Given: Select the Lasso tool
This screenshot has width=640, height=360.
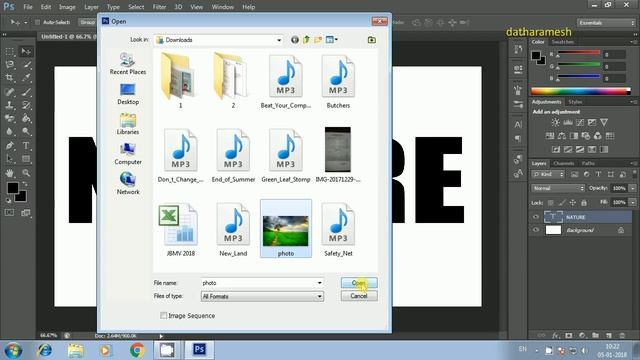Looking at the screenshot, I should [x=10, y=64].
